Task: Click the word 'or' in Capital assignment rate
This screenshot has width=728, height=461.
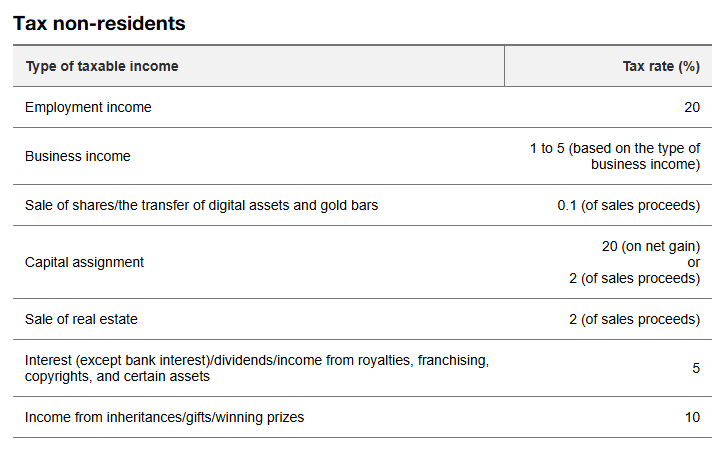Action: click(694, 263)
